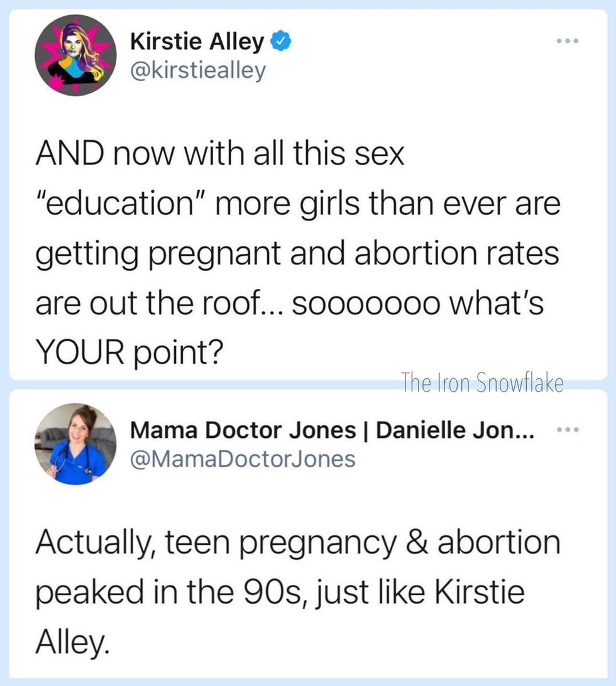
Task: Click the final word "Alley." in the reply
Action: (x=72, y=641)
